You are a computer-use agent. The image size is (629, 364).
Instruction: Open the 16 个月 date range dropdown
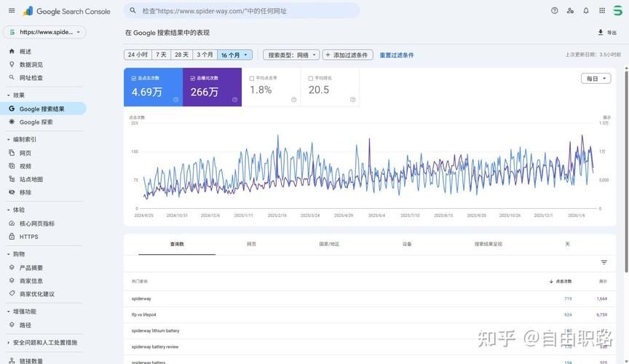click(234, 55)
